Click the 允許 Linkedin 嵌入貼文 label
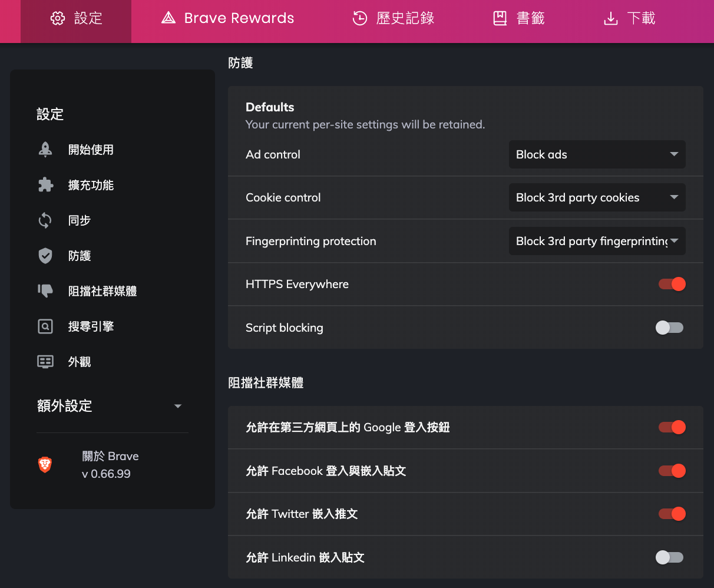Screen dimensions: 714x588 pyautogui.click(x=305, y=557)
